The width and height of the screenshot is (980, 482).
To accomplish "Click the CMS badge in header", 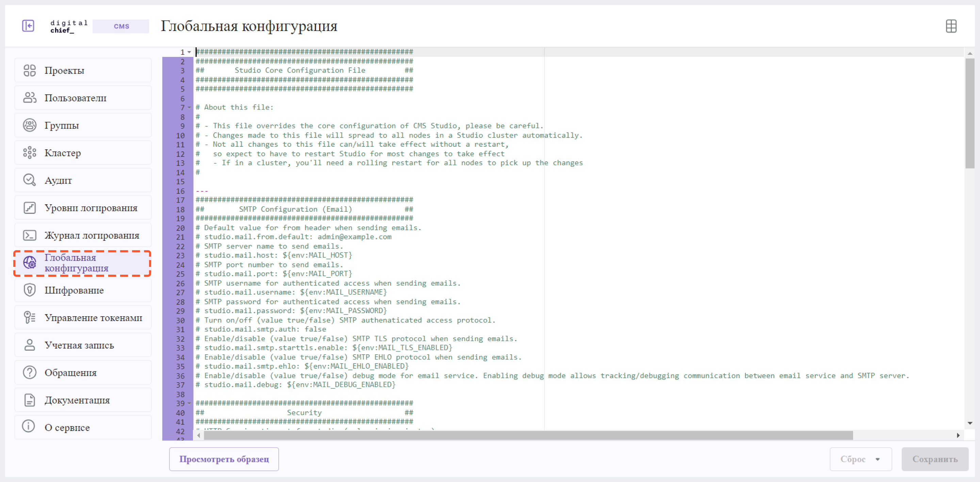I will pos(121,26).
